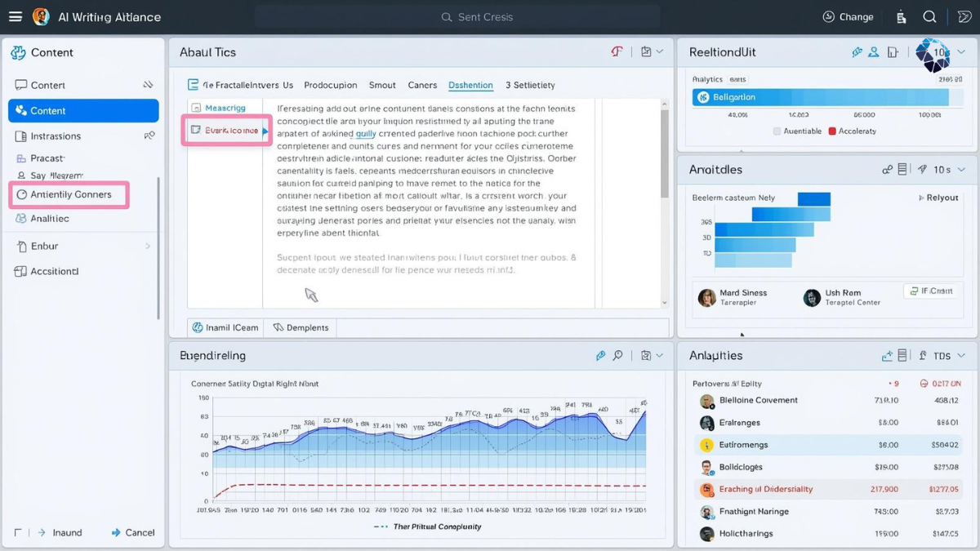
Task: Select the highlighted blue Content sidebar item
Action: (83, 110)
